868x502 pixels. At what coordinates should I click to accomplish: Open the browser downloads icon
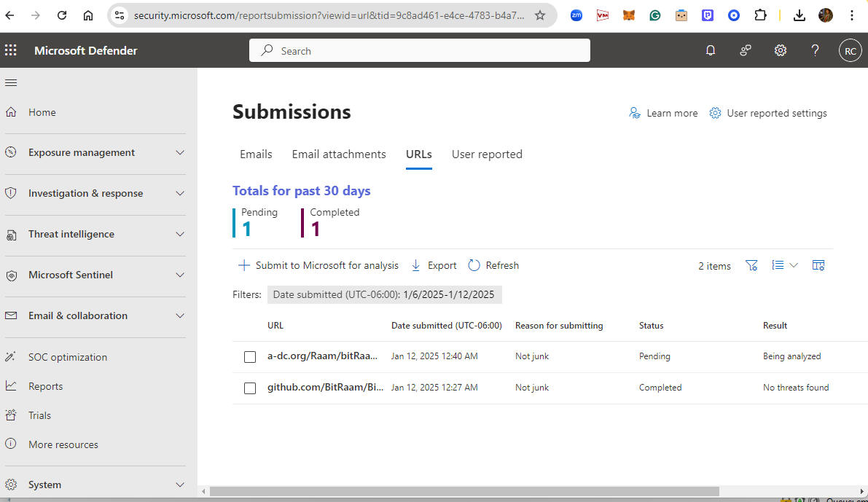[799, 15]
